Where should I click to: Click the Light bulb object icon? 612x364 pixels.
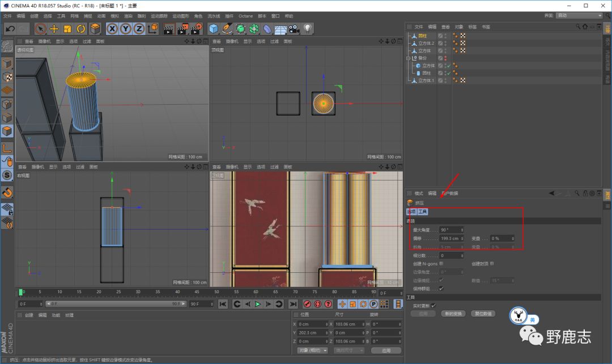[308, 28]
